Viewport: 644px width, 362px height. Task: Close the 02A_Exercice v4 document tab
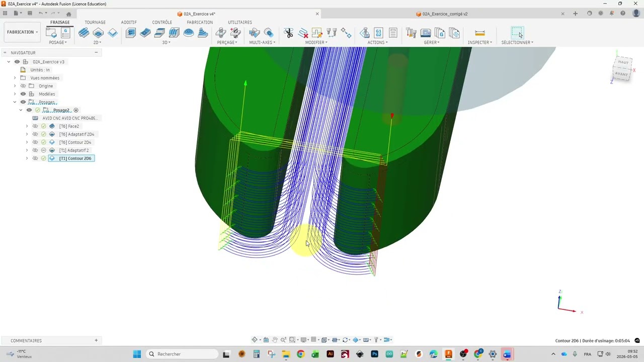click(x=317, y=14)
